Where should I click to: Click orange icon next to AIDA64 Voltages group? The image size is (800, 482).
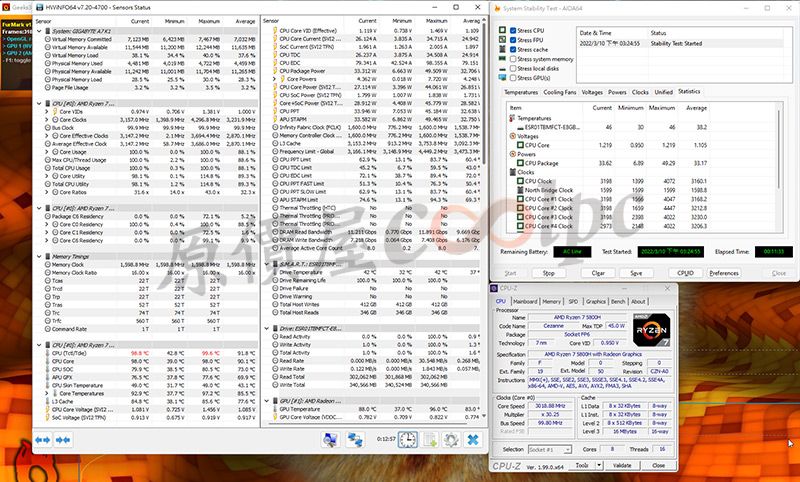coord(512,136)
